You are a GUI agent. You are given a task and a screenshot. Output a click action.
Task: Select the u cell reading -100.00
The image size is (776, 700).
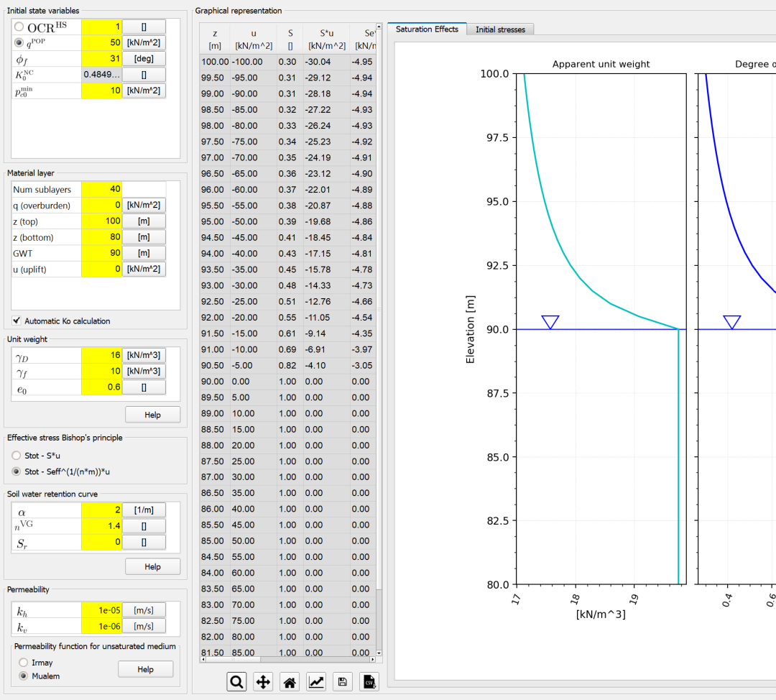point(254,62)
